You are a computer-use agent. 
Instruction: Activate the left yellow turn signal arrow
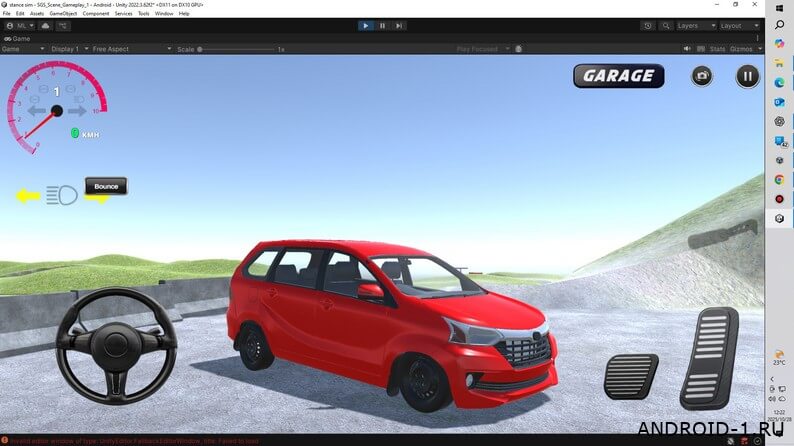(x=27, y=196)
